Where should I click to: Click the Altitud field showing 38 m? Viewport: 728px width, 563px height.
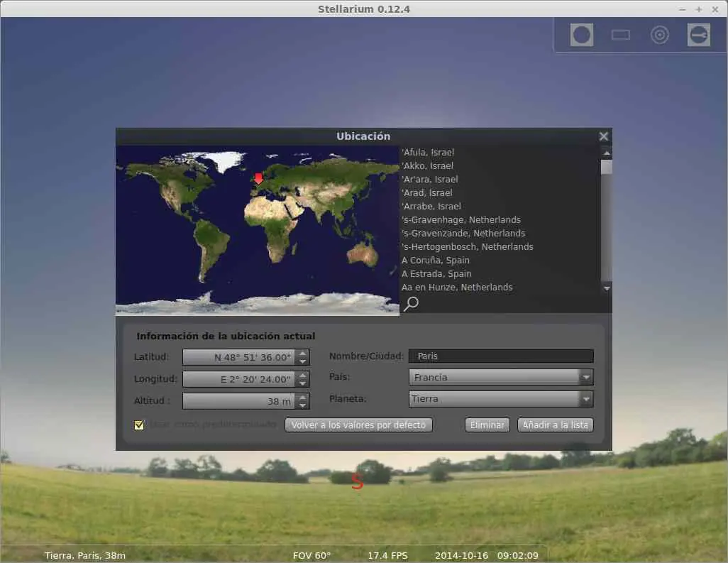pos(240,401)
